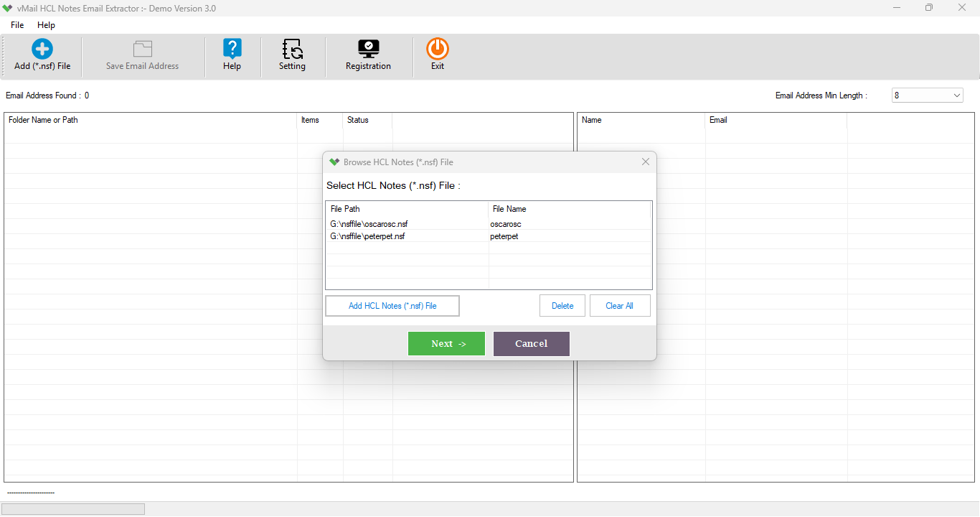Viewport: 980px width, 517px height.
Task: Close the vMail HCL Notes Email Extractor window
Action: [962, 8]
